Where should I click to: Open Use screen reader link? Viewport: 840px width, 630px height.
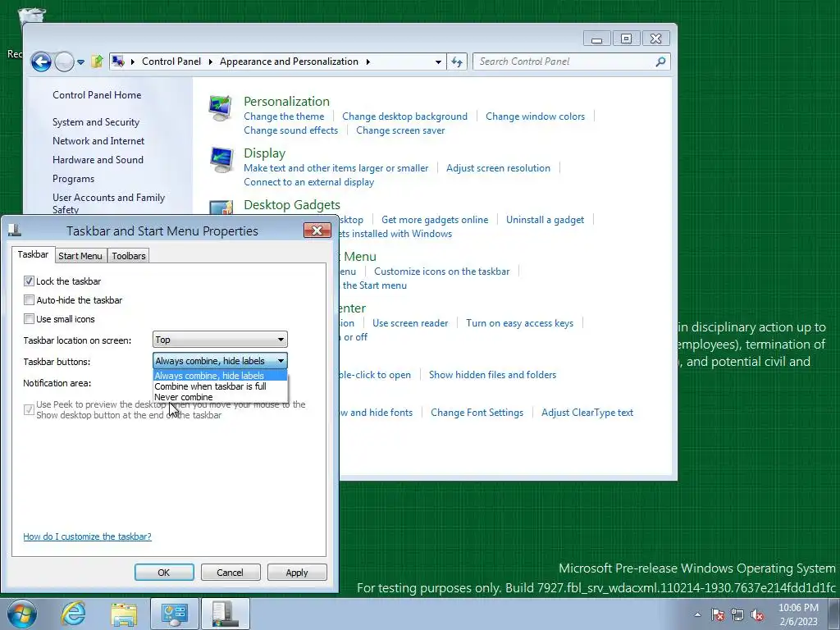pos(410,323)
